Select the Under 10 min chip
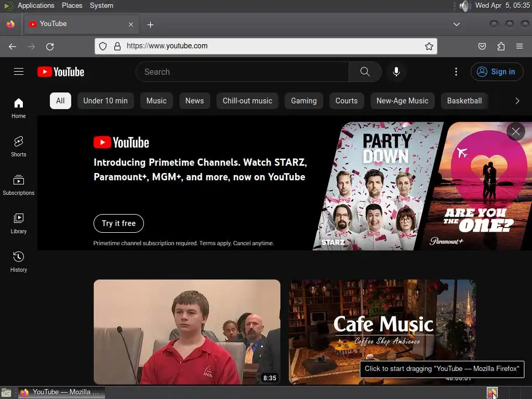Viewport: 532px width, 399px height. coord(105,101)
